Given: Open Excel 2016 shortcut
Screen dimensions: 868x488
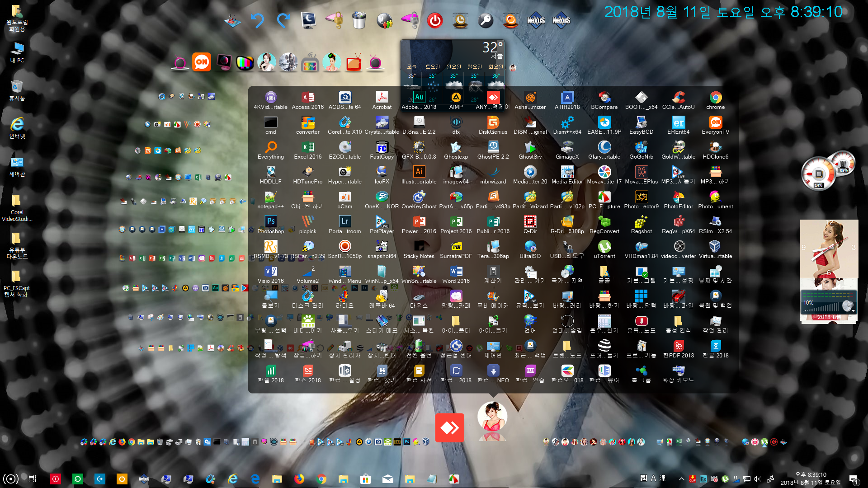Looking at the screenshot, I should (308, 150).
